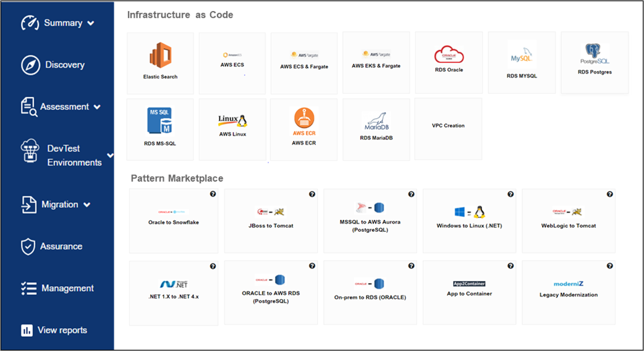644x351 pixels.
Task: Choose On-prem to RDS (ORACLE) label
Action: pos(370,297)
